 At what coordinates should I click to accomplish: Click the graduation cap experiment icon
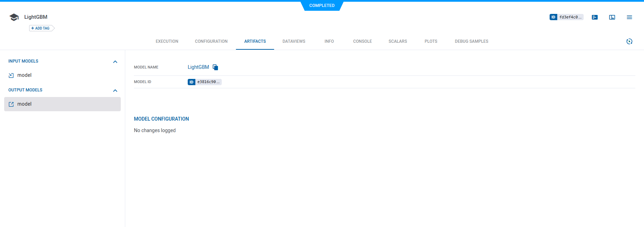pos(14,17)
